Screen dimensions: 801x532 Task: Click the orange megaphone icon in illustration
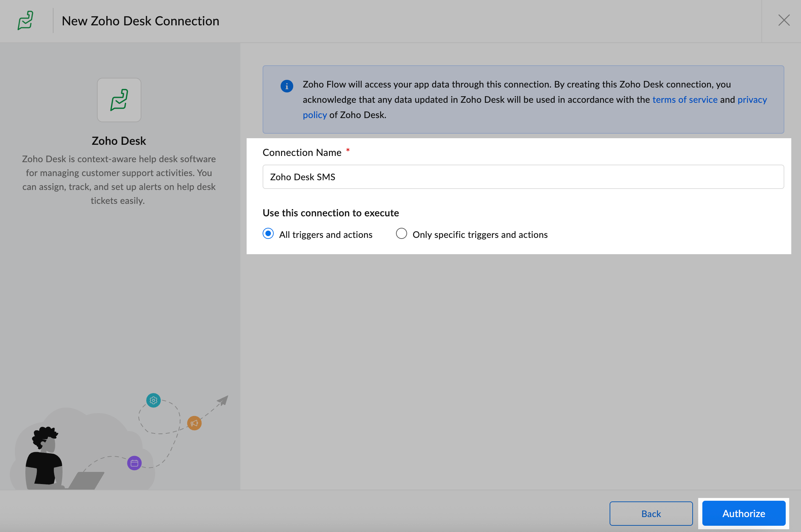click(x=195, y=423)
